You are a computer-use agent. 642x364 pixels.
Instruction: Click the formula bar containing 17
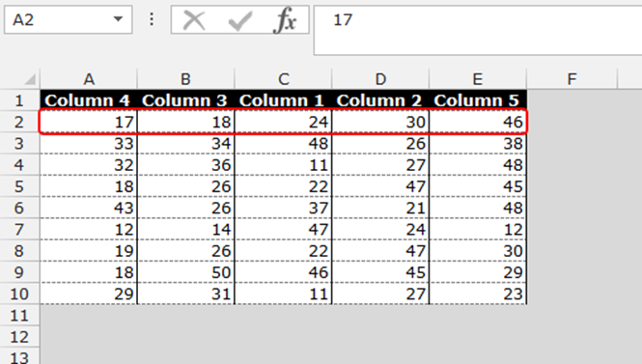coord(478,30)
